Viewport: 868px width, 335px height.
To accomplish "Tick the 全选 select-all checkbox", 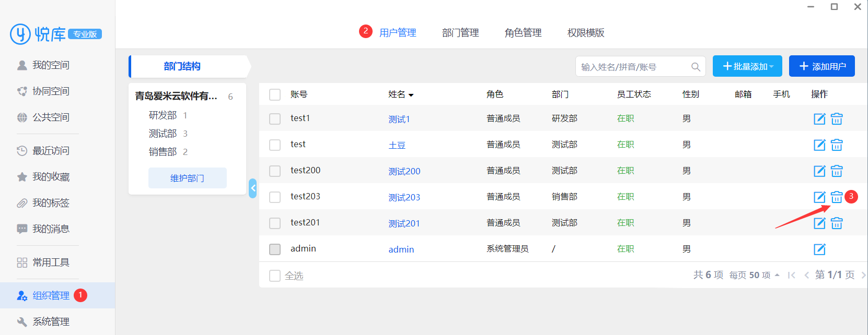I will 275,276.
